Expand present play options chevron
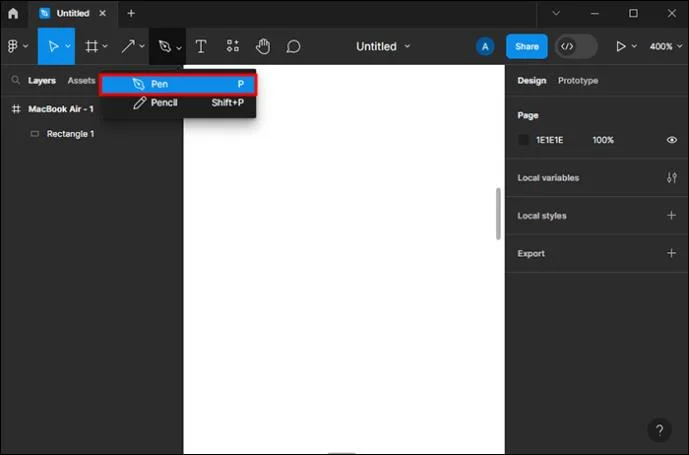This screenshot has height=455, width=689. point(634,46)
